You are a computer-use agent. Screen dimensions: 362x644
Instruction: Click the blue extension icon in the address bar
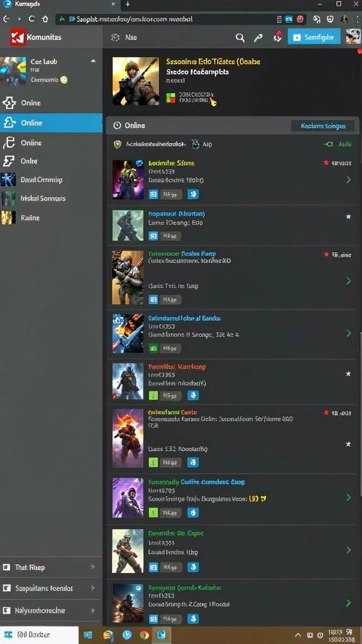point(289,19)
